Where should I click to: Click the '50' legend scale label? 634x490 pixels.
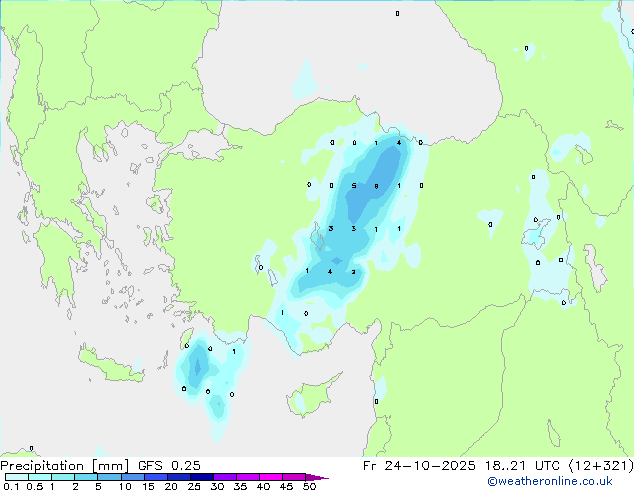point(309,486)
